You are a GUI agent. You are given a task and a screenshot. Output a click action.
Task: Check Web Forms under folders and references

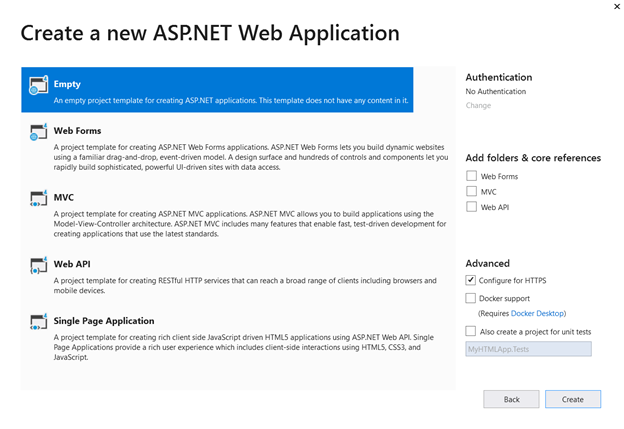coord(471,176)
